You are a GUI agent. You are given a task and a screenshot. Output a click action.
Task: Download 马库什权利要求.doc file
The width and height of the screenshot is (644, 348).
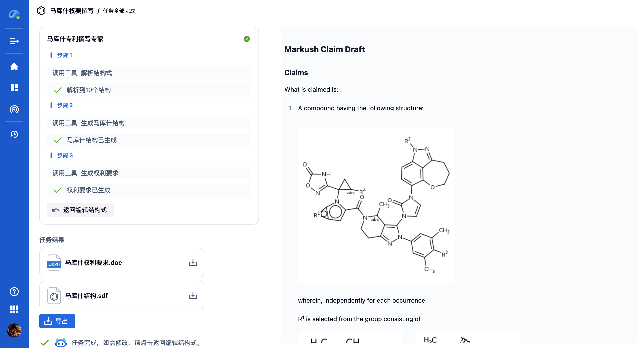click(193, 263)
